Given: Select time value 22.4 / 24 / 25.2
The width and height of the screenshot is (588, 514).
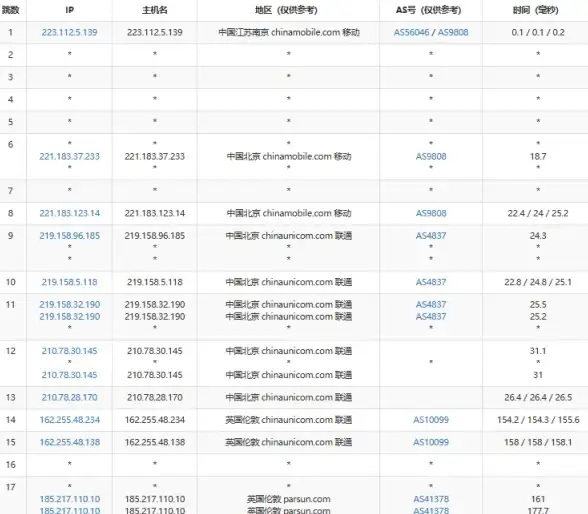Looking at the screenshot, I should [x=538, y=213].
